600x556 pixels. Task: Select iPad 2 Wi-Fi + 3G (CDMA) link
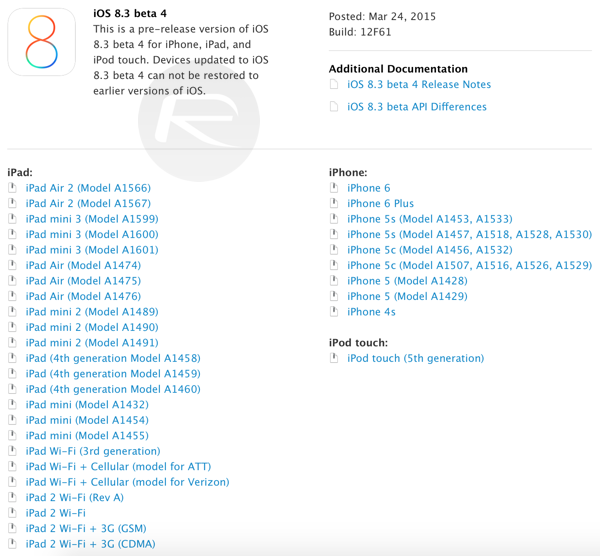pyautogui.click(x=90, y=544)
